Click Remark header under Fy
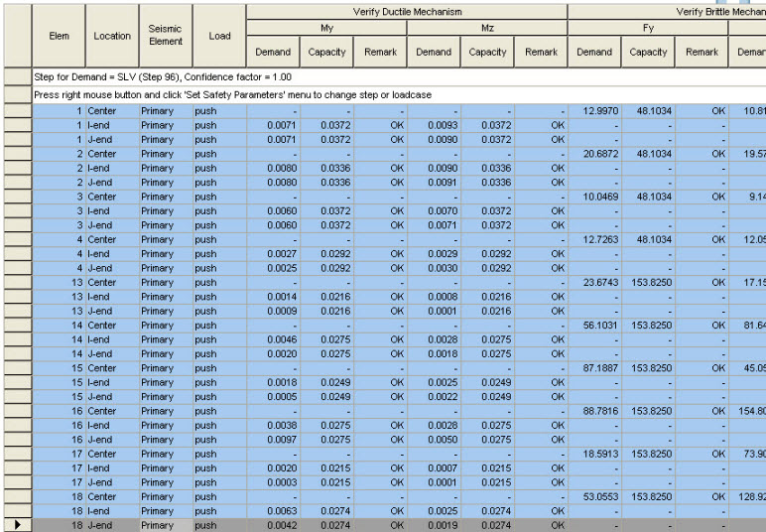Image resolution: width=766 pixels, height=532 pixels. (702, 52)
